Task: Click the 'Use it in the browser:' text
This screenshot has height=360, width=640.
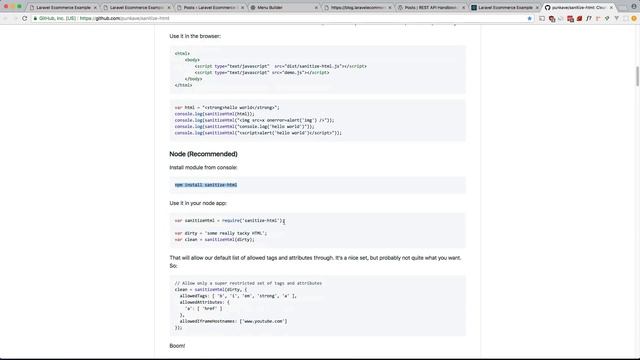Action: (195, 36)
